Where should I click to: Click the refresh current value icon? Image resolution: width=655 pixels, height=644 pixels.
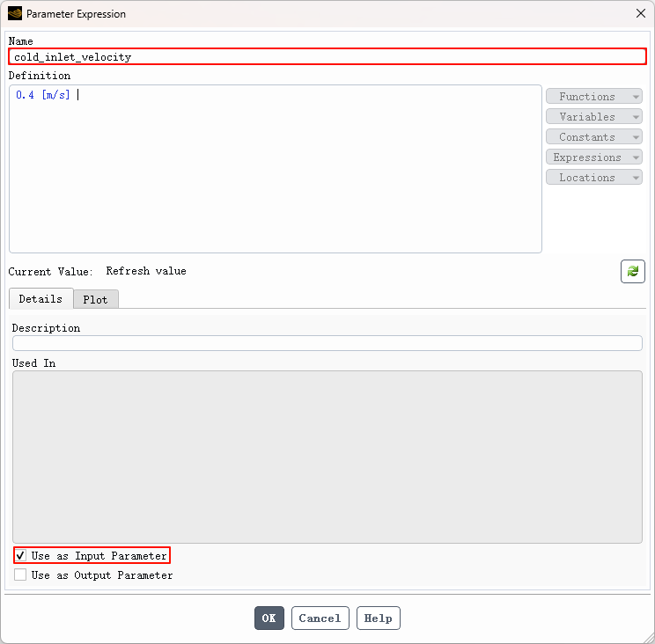point(632,271)
